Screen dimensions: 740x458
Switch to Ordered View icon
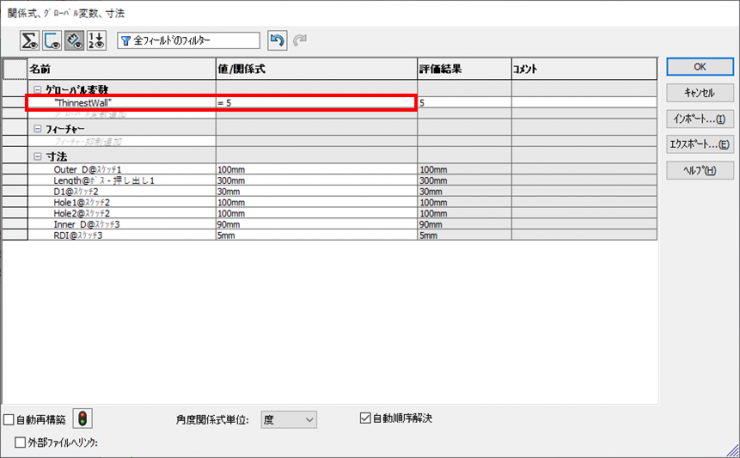coord(96,40)
